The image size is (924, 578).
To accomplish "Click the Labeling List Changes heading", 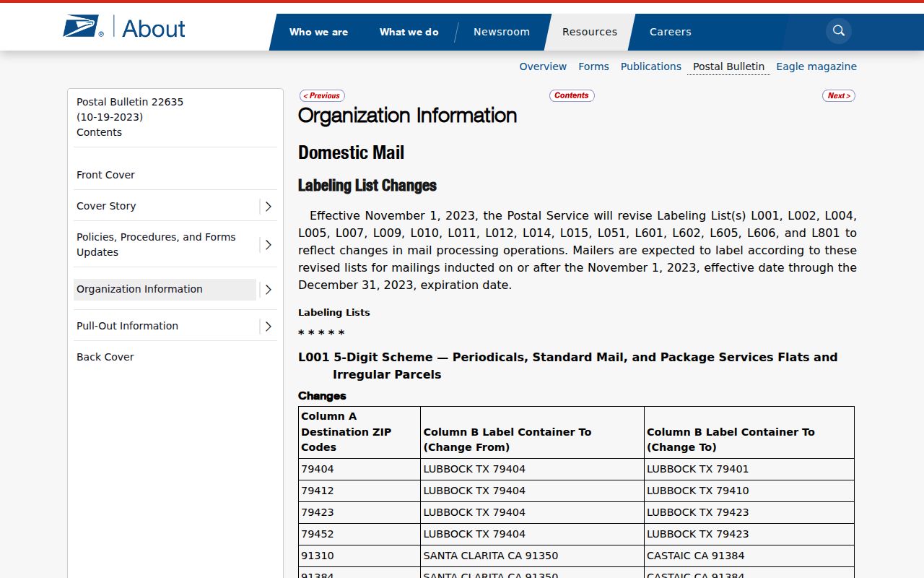I will 367,186.
